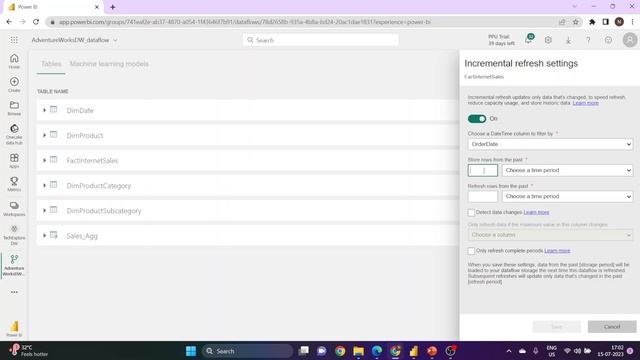Open the user account avatar

(x=630, y=40)
